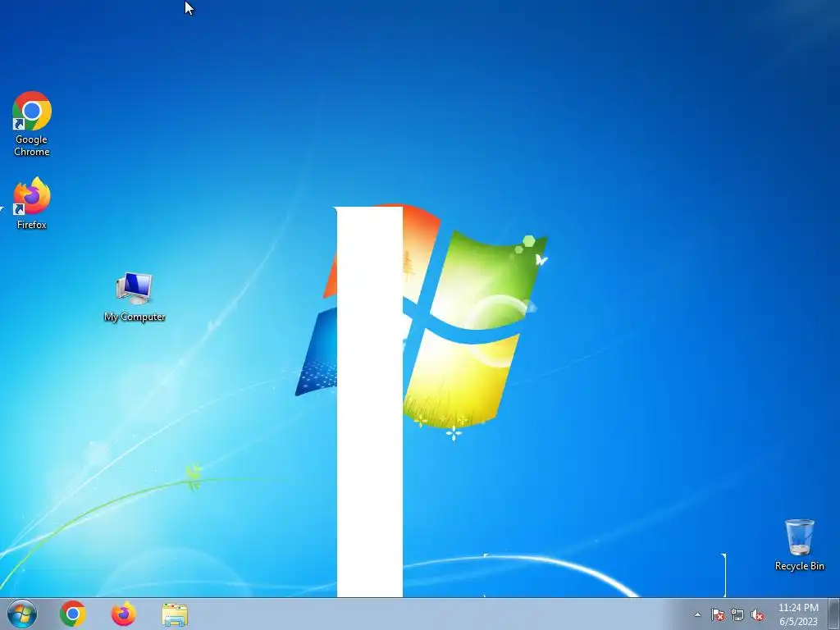Select the My Computer desktop icon
Screen dimensions: 840x630
135,297
